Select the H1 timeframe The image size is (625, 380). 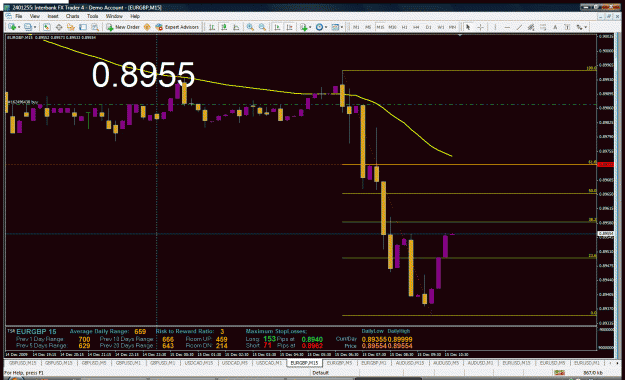[404, 27]
